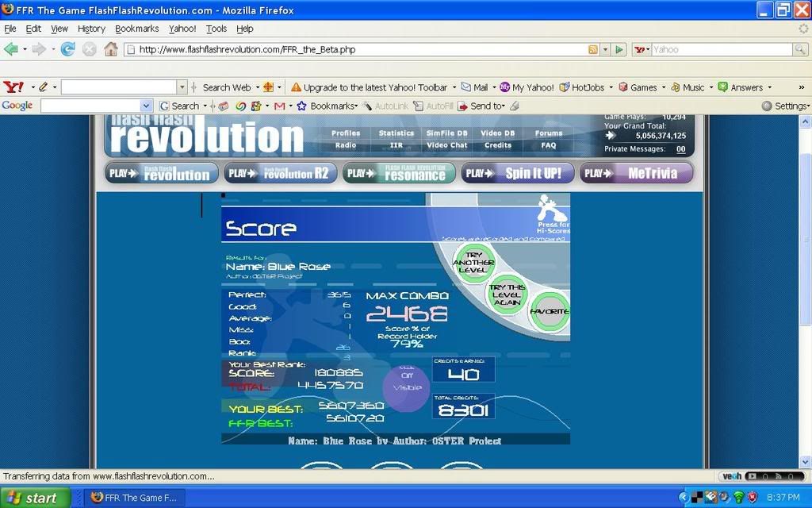Viewport: 812px width, 508px height.
Task: Open the Windows Start button
Action: pos(33,498)
